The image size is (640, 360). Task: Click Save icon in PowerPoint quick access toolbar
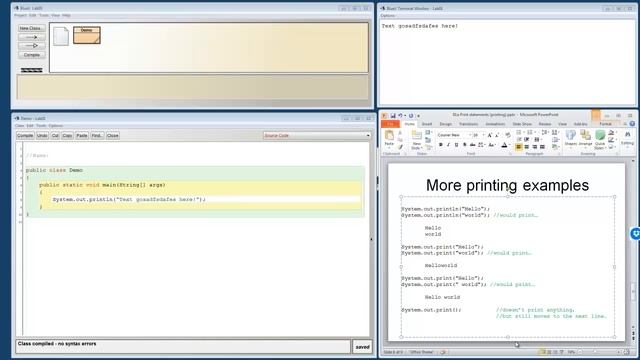(x=393, y=116)
